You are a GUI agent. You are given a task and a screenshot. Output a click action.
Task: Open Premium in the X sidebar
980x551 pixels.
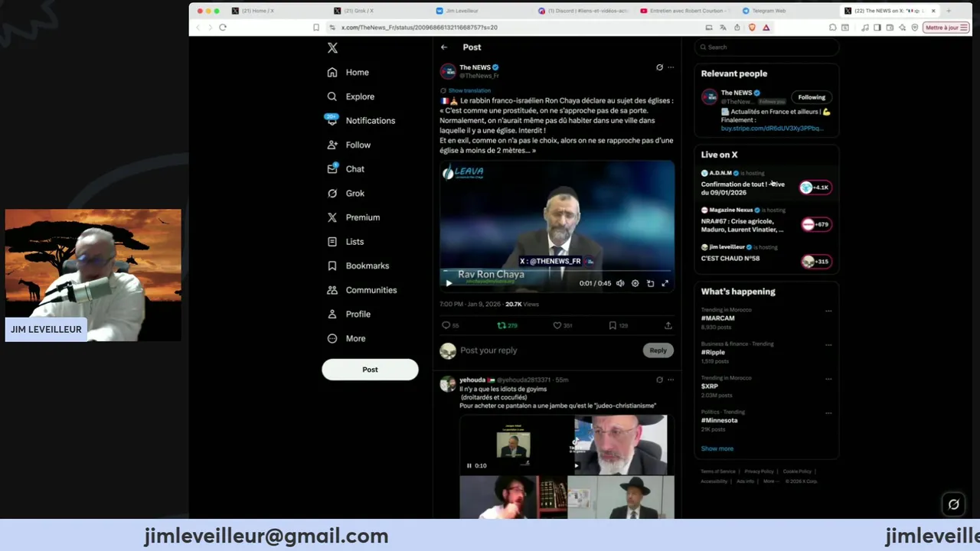point(354,217)
